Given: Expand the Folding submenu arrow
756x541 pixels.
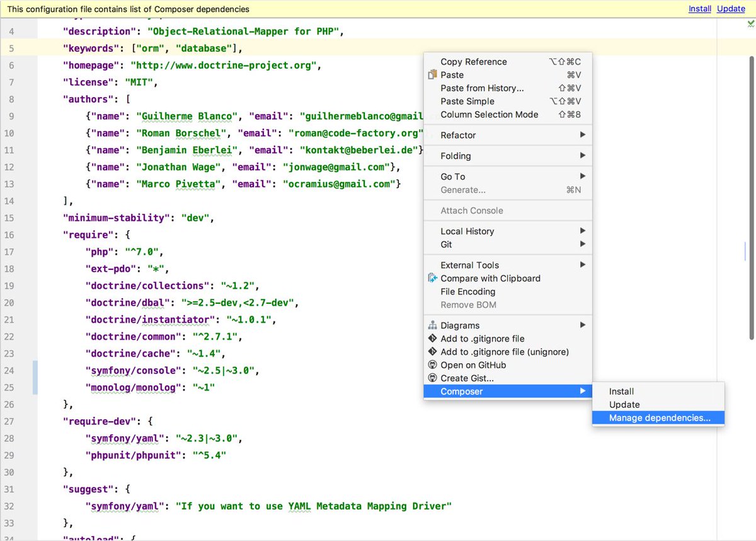Looking at the screenshot, I should 583,156.
